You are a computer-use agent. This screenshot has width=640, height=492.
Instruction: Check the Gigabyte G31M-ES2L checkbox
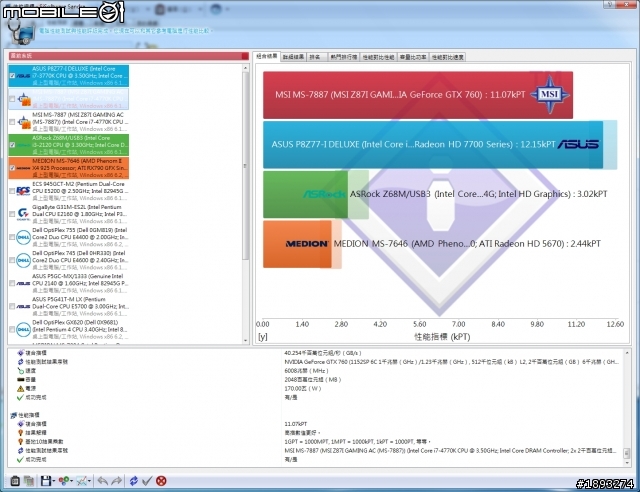[x=12, y=214]
